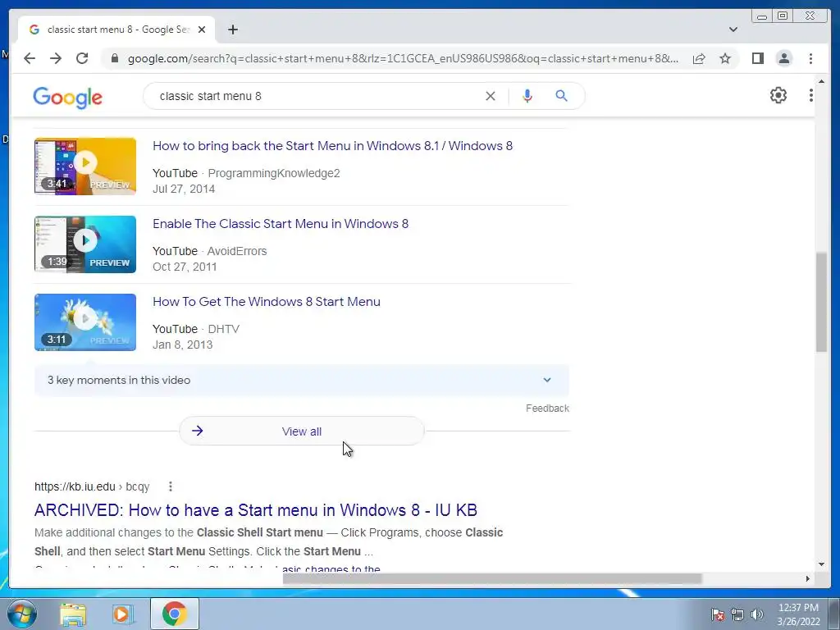Click the Google logo
The width and height of the screenshot is (840, 630).
click(x=67, y=97)
